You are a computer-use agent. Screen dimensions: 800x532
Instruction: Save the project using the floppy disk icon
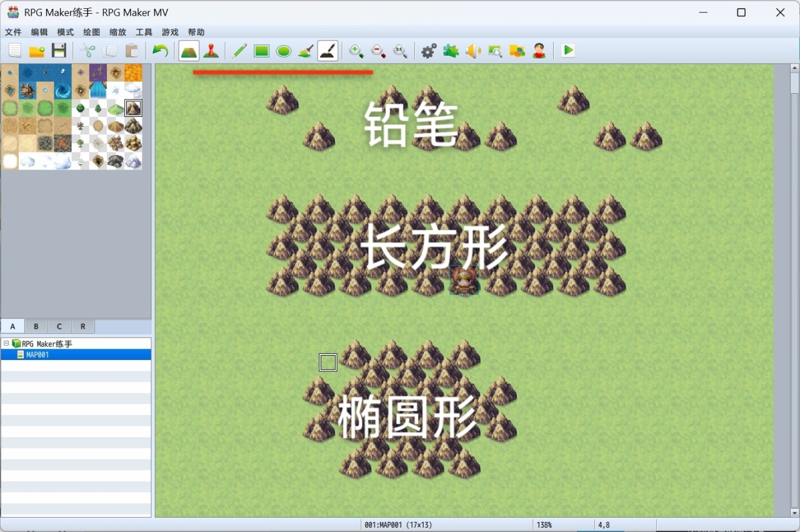[59, 51]
